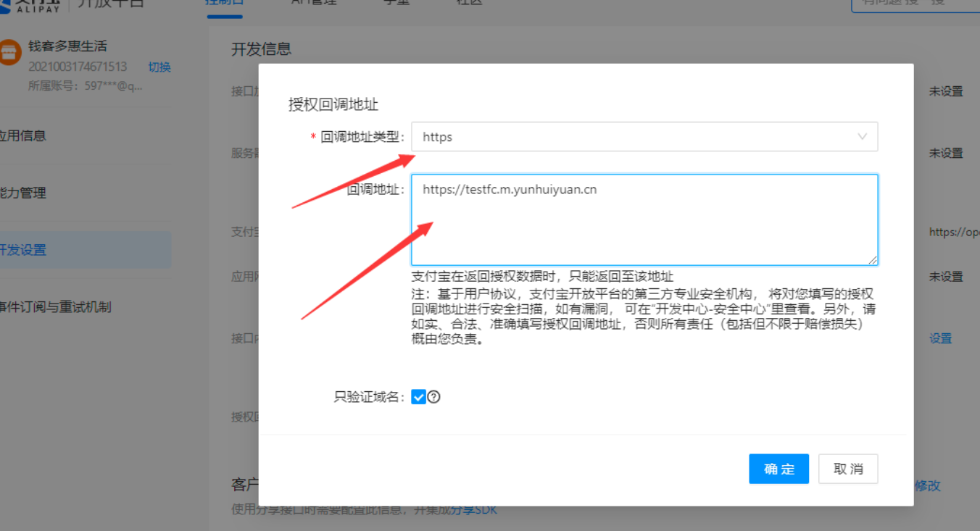Open 能力管理 in the sidebar
Viewport: 980px width, 531px height.
click(22, 193)
